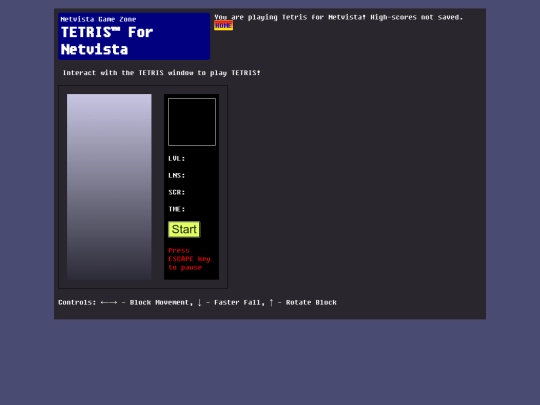Select the SCR: label
Viewport: 540px width, 405px height.
pyautogui.click(x=177, y=193)
